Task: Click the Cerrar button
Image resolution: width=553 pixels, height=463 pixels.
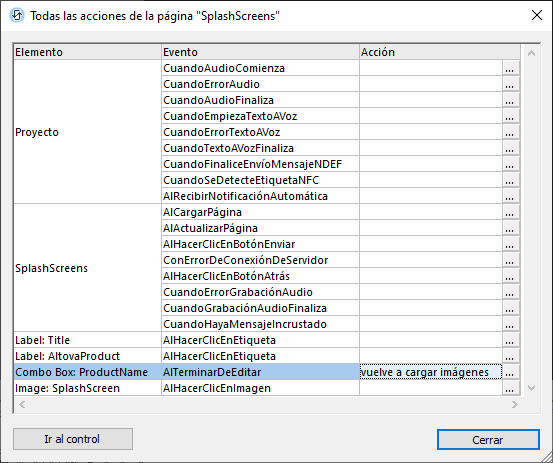Action: click(x=488, y=439)
